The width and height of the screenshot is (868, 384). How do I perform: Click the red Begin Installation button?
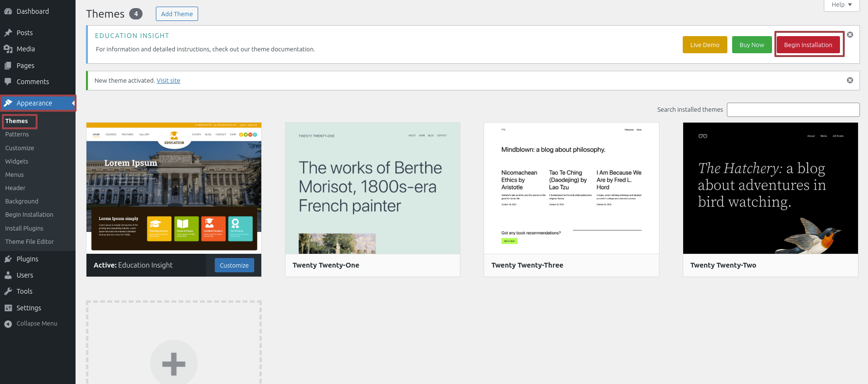808,45
